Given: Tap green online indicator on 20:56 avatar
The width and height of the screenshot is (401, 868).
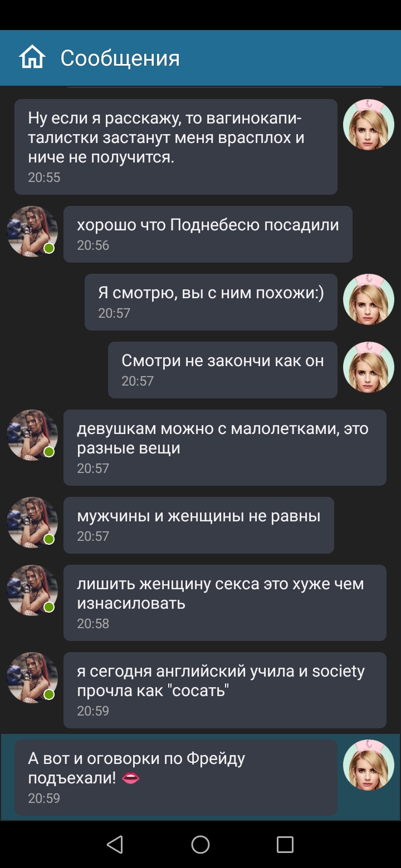Looking at the screenshot, I should [49, 248].
